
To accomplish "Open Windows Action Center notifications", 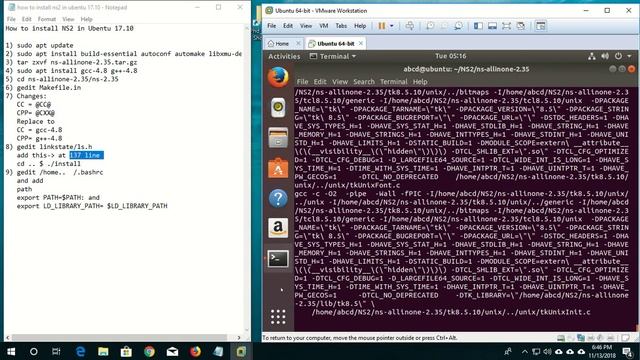I will [x=627, y=351].
